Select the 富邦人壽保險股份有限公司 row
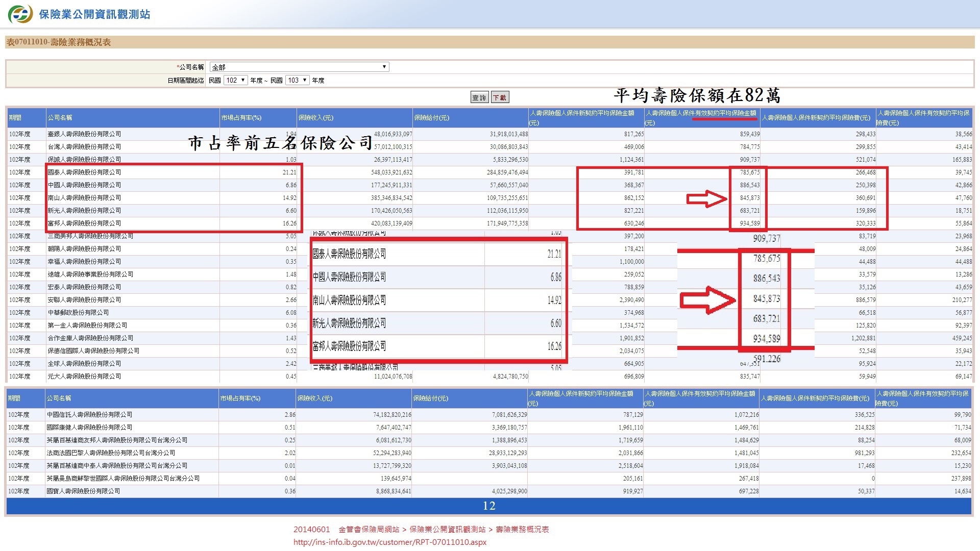This screenshot has height=551, width=980. (85, 223)
